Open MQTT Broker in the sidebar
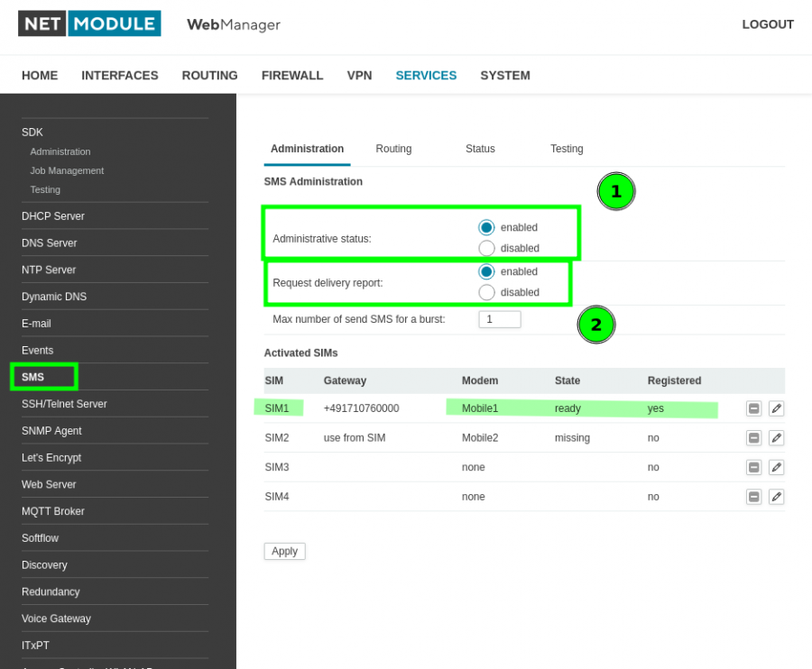Viewport: 812px width, 669px height. pos(53,511)
